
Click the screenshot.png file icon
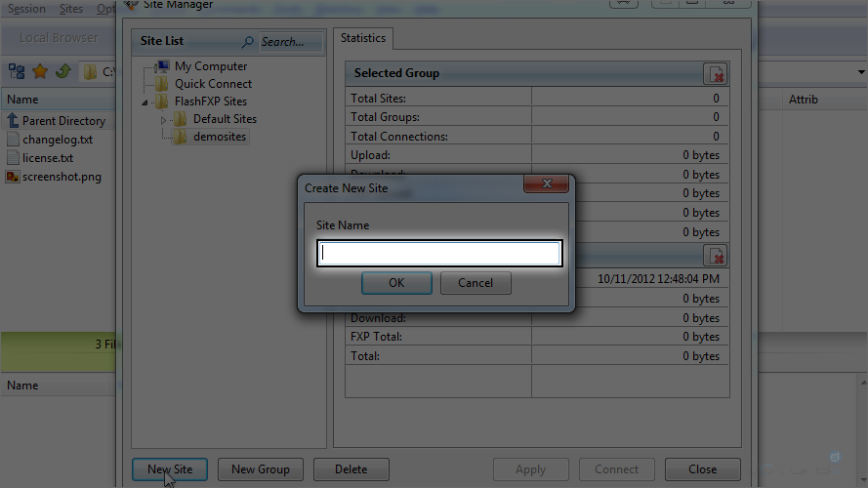click(x=13, y=177)
